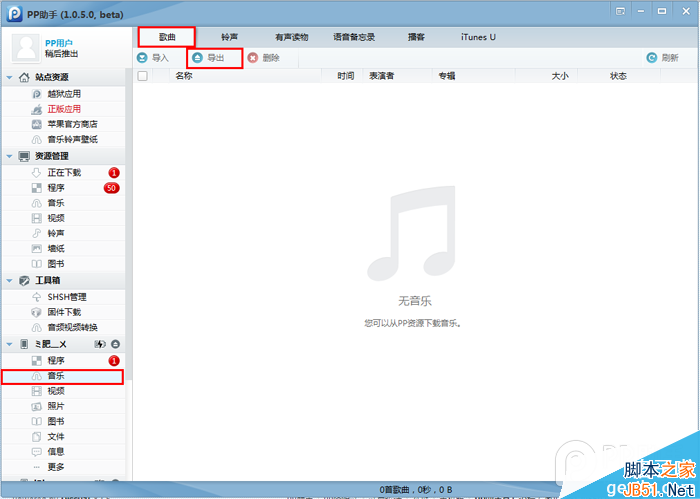Click the 刷新 (Refresh) icon
This screenshot has width=700, height=499.
point(652,58)
